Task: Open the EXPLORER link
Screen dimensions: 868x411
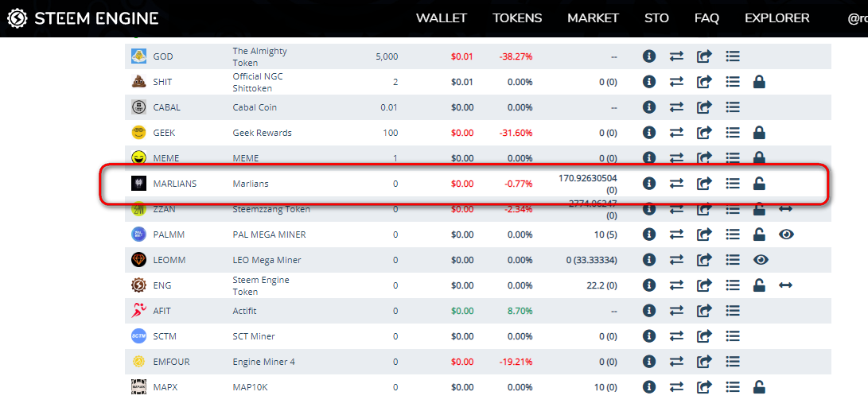Action: [x=777, y=18]
